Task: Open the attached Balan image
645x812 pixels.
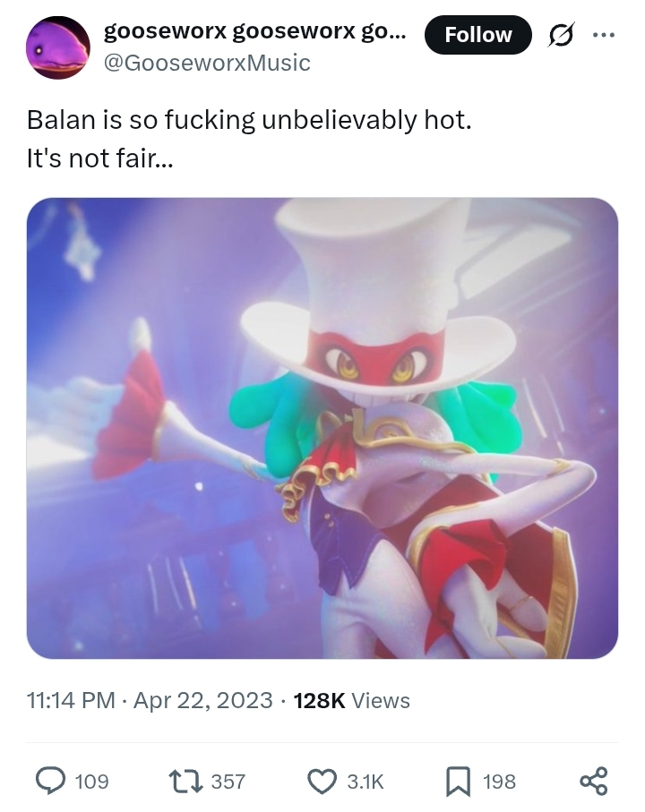Action: pos(322,428)
